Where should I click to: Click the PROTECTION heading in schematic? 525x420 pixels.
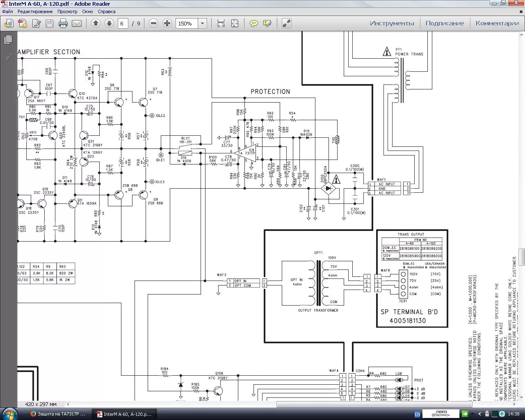(270, 91)
